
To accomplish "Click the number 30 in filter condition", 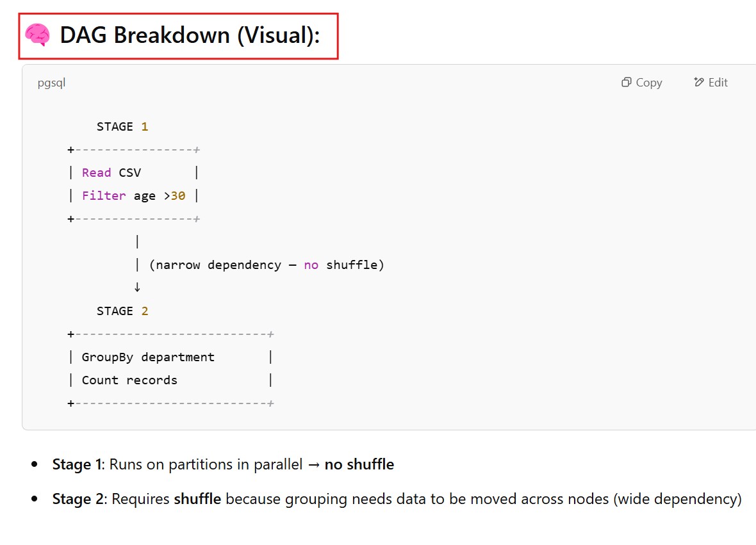I will (x=178, y=196).
